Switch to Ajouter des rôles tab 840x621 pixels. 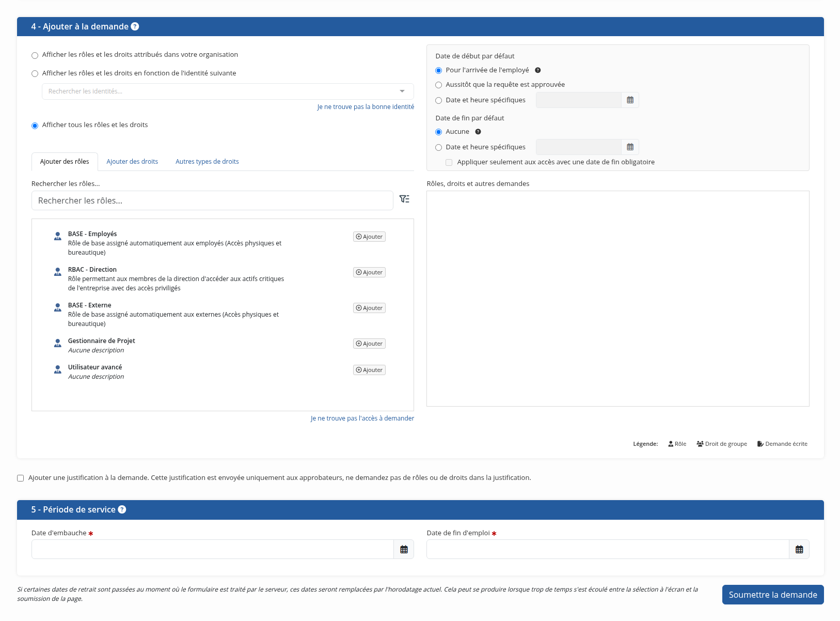coord(65,162)
